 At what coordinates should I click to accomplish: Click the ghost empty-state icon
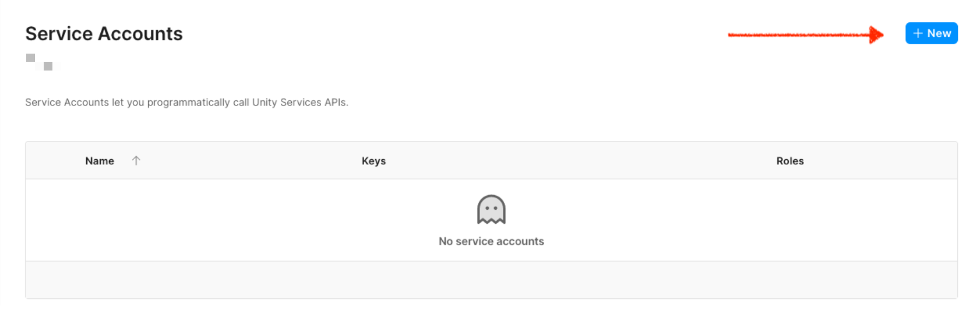(x=491, y=210)
